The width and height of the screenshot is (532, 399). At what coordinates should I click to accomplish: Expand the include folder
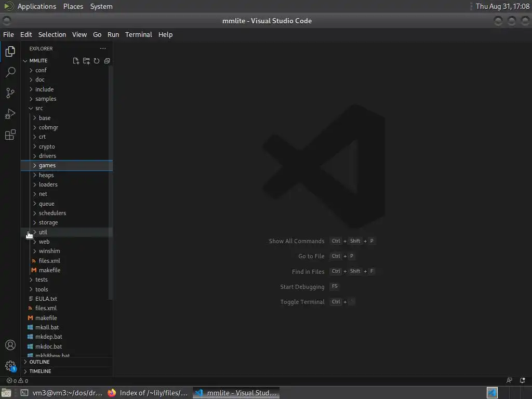(66, 89)
